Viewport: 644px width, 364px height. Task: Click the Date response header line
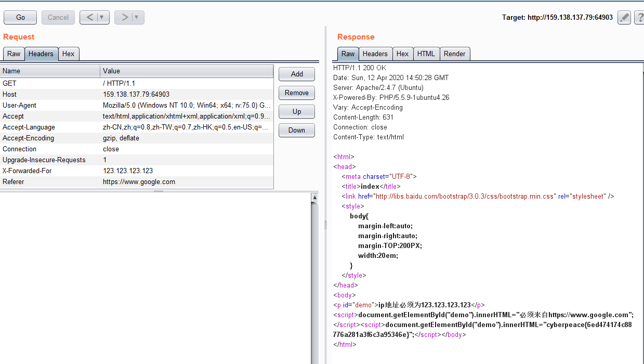391,77
